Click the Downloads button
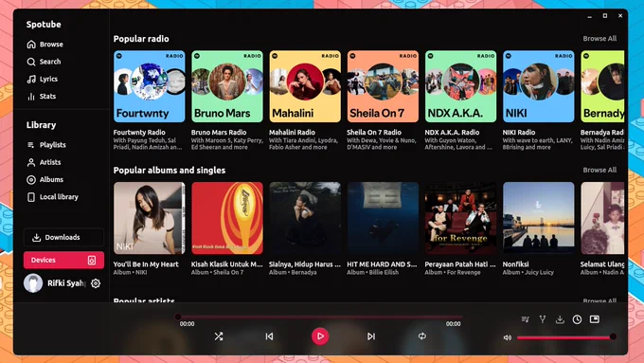The width and height of the screenshot is (644, 363). (x=63, y=237)
